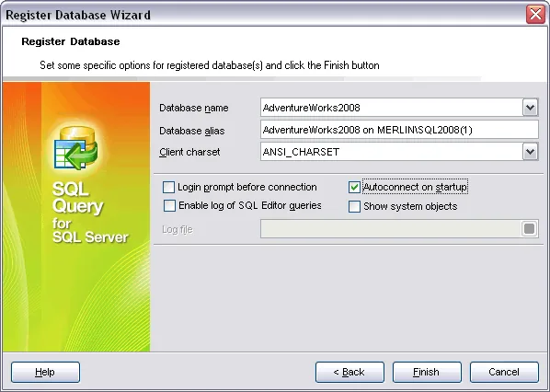
Task: Enable log of SQL Editor queries
Action: [x=170, y=205]
